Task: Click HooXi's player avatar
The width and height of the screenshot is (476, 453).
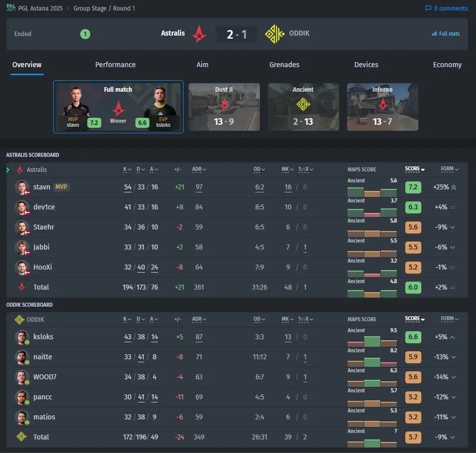Action: click(22, 267)
